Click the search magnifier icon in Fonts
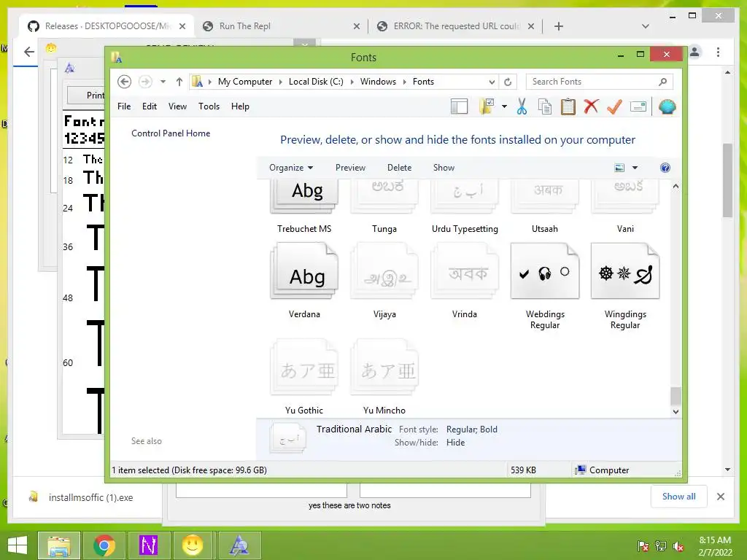 point(662,82)
